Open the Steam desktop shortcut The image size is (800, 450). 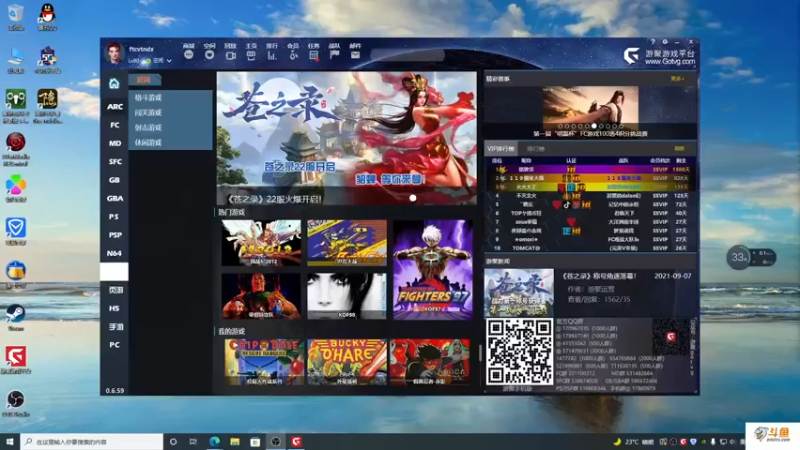(x=16, y=317)
